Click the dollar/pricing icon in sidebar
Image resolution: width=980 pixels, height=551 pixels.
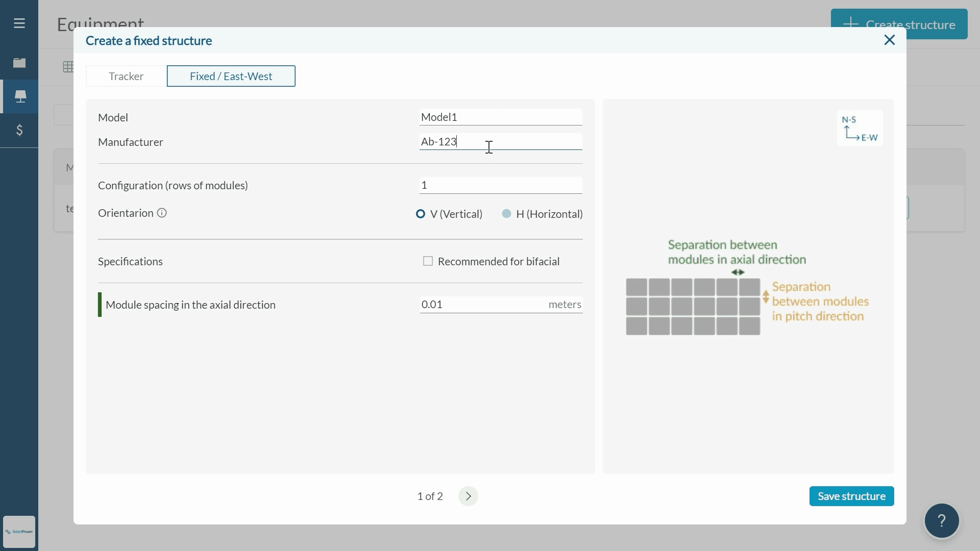(19, 129)
